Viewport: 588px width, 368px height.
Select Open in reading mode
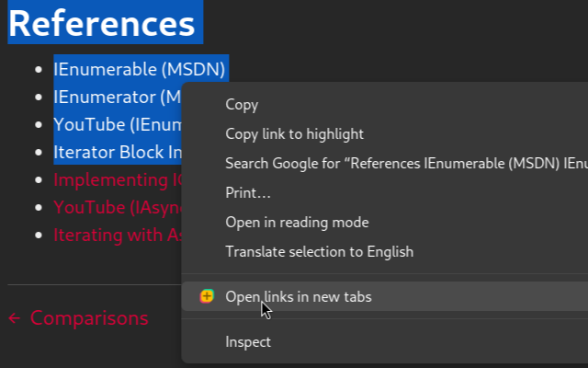click(297, 223)
